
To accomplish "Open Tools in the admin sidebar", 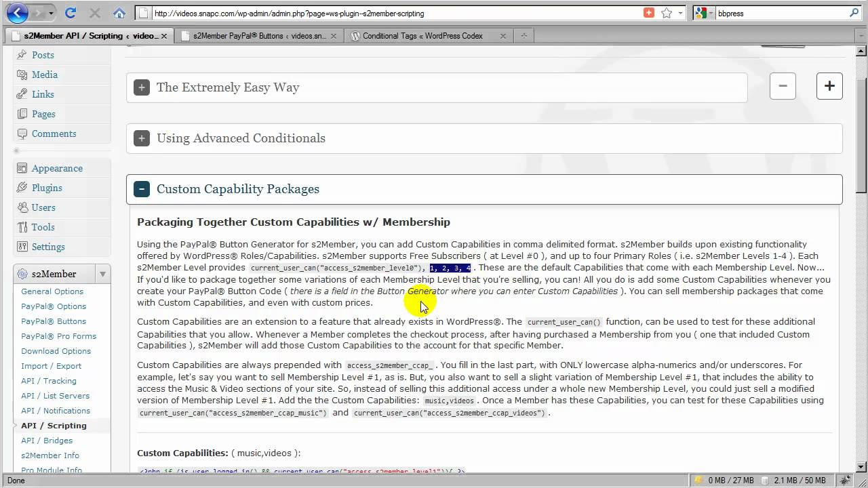I will 43,227.
